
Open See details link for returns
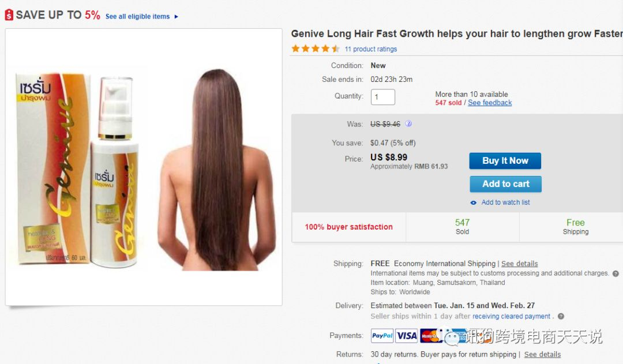pos(542,354)
